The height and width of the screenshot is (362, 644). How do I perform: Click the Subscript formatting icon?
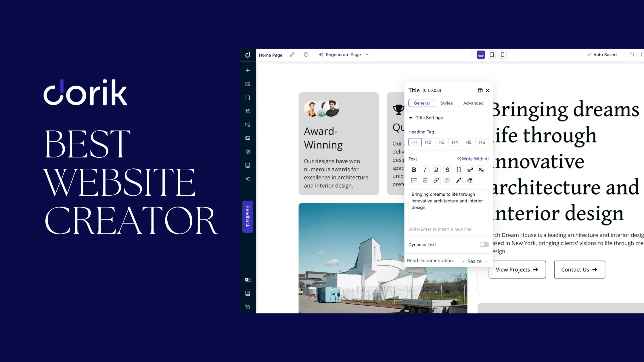[481, 169]
